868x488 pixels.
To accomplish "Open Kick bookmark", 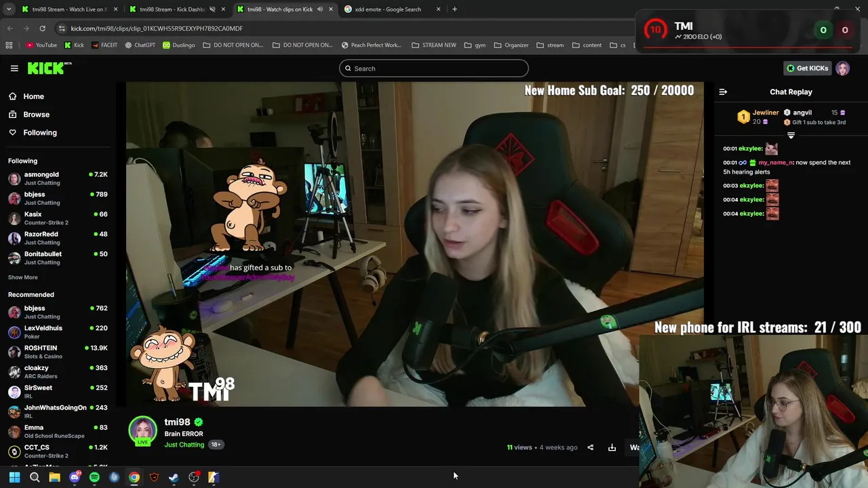I will [x=74, y=45].
